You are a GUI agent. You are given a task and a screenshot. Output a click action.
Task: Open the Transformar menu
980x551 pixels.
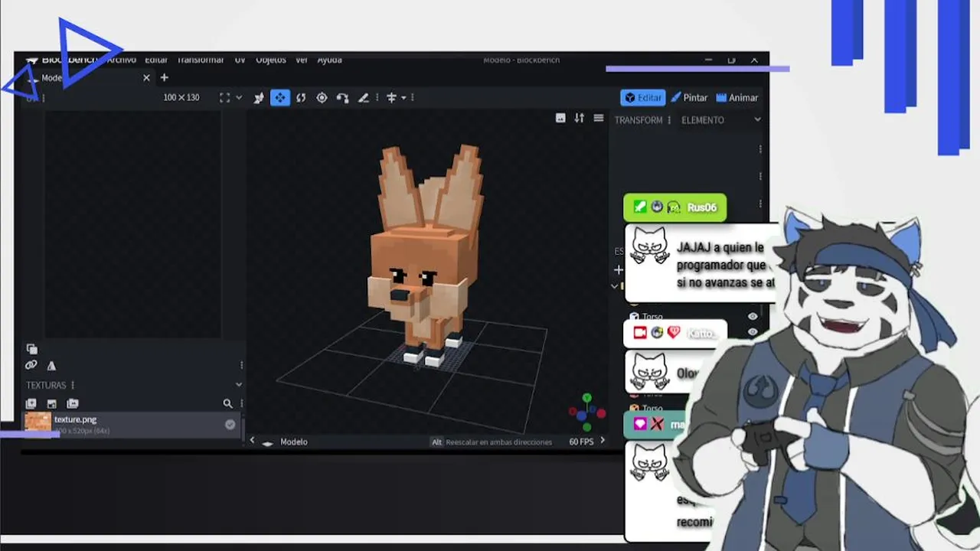pos(201,60)
